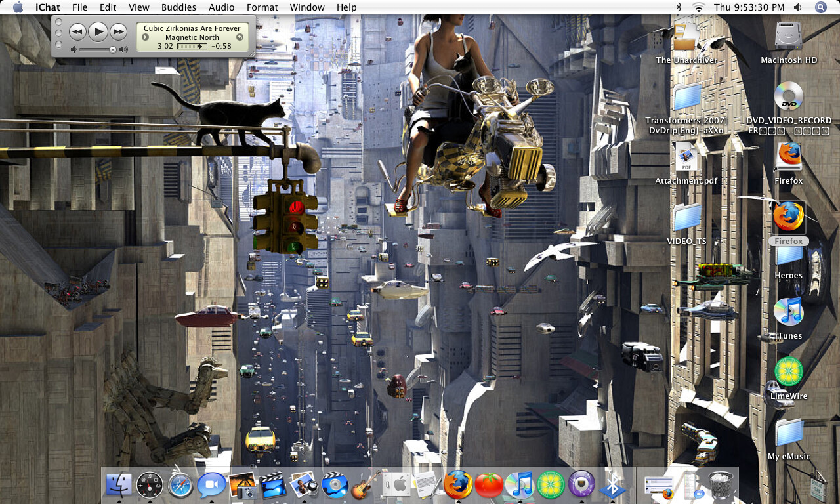Viewport: 840px width, 504px height.
Task: Open the View menu
Action: pyautogui.click(x=138, y=7)
